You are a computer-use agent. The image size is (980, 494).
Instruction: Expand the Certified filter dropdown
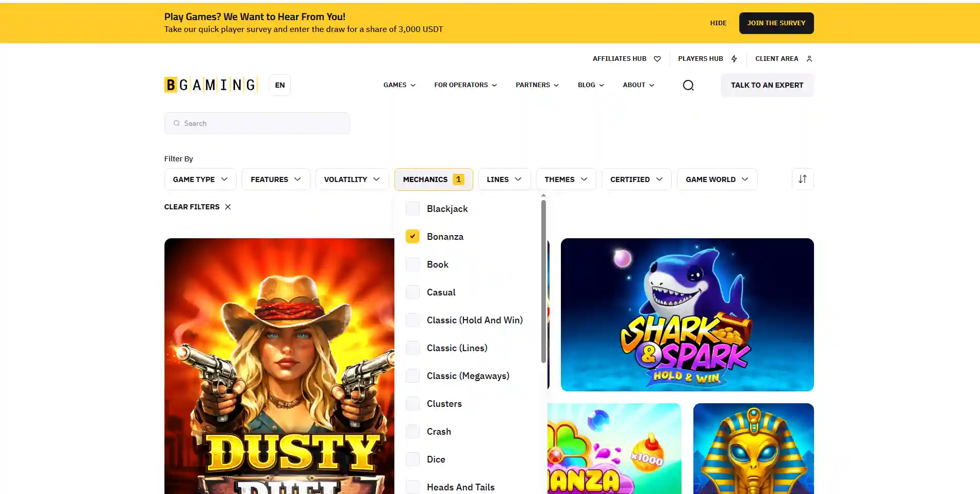tap(637, 179)
